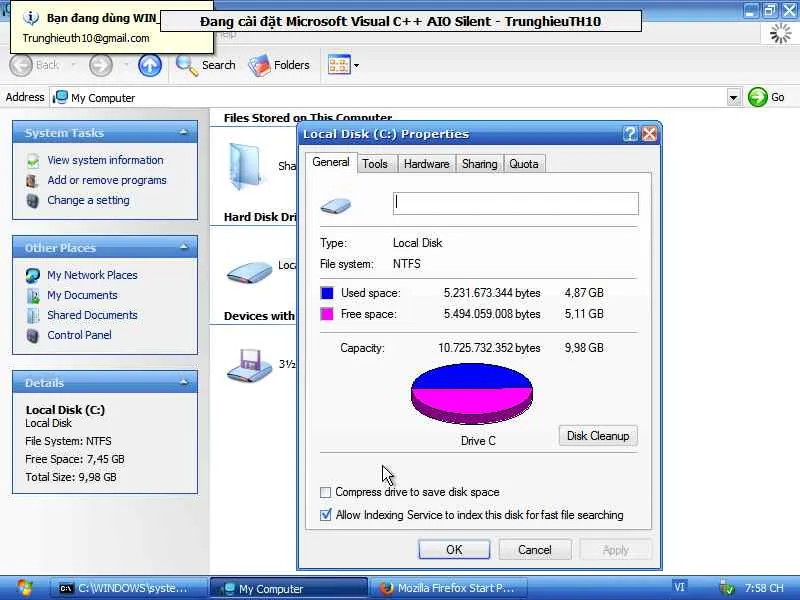Image resolution: width=800 pixels, height=600 pixels.
Task: Collapse the System Tasks panel
Action: [184, 133]
